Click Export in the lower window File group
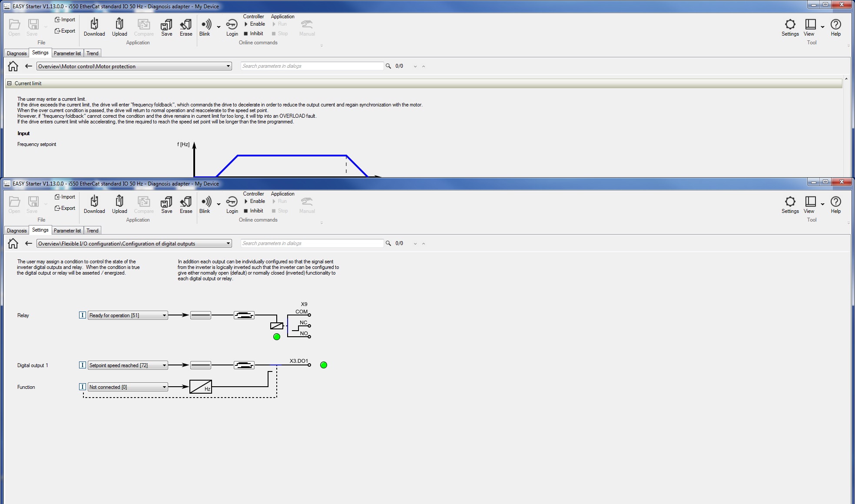855x504 pixels. 65,208
